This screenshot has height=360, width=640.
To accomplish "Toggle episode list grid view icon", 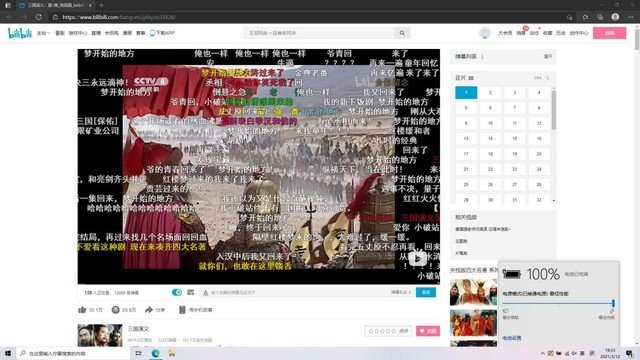I will click(x=471, y=78).
